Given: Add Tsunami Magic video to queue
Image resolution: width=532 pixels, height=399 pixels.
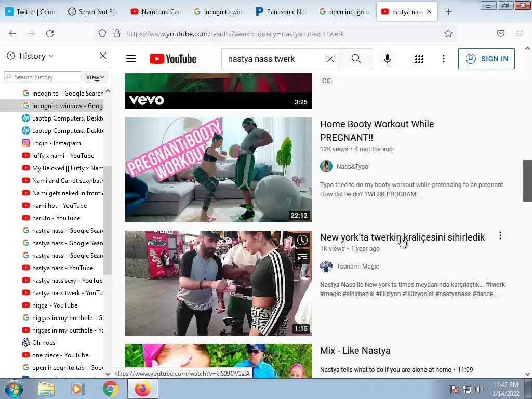Looking at the screenshot, I should pos(302,258).
